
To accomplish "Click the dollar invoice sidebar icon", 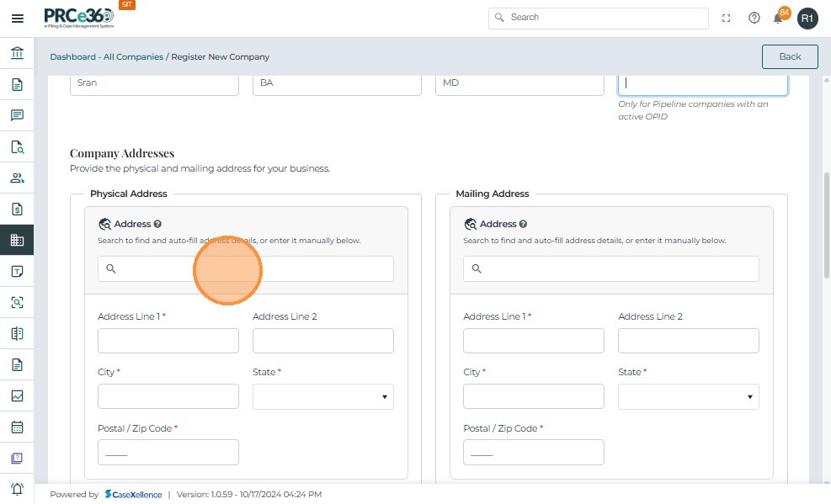I will (17, 209).
